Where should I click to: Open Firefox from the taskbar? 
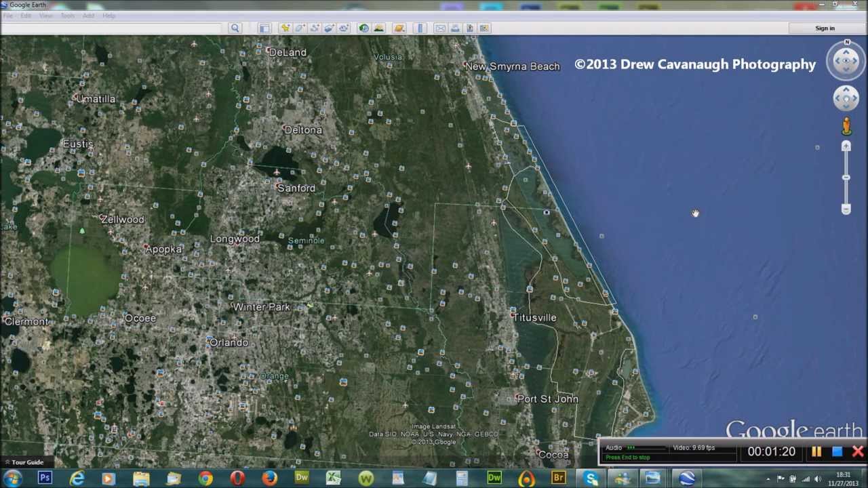269,479
